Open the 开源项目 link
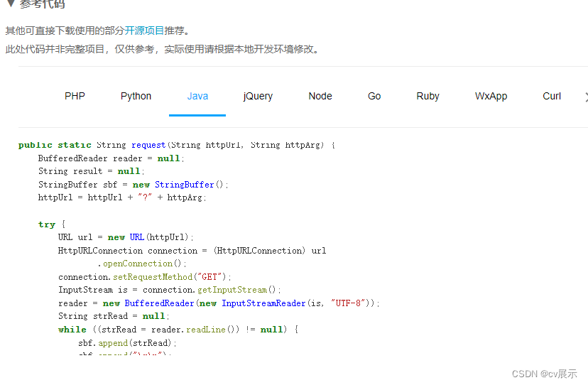 click(144, 31)
